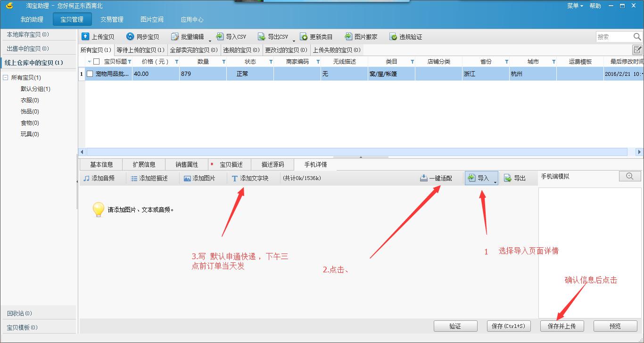Switch to the 交易管理 tab
The width and height of the screenshot is (644, 343).
point(112,19)
